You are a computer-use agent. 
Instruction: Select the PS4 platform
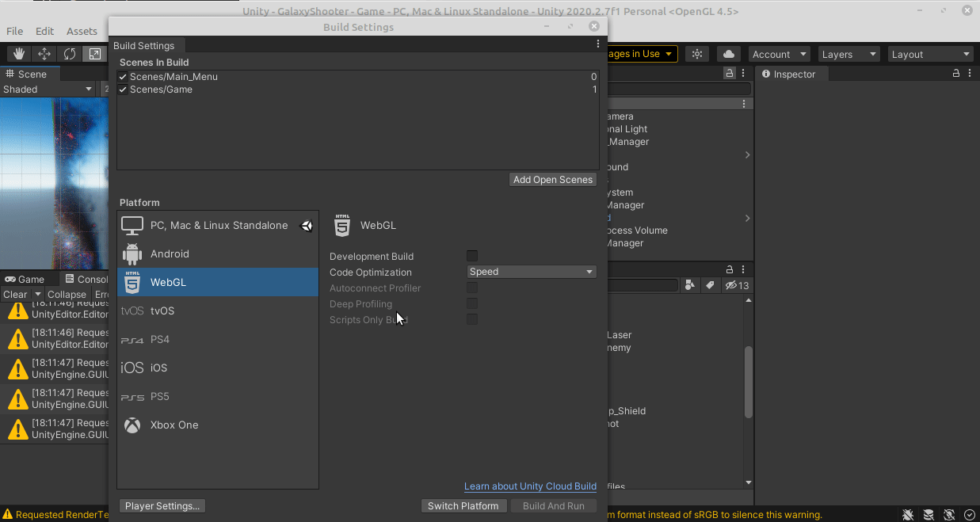(218, 339)
